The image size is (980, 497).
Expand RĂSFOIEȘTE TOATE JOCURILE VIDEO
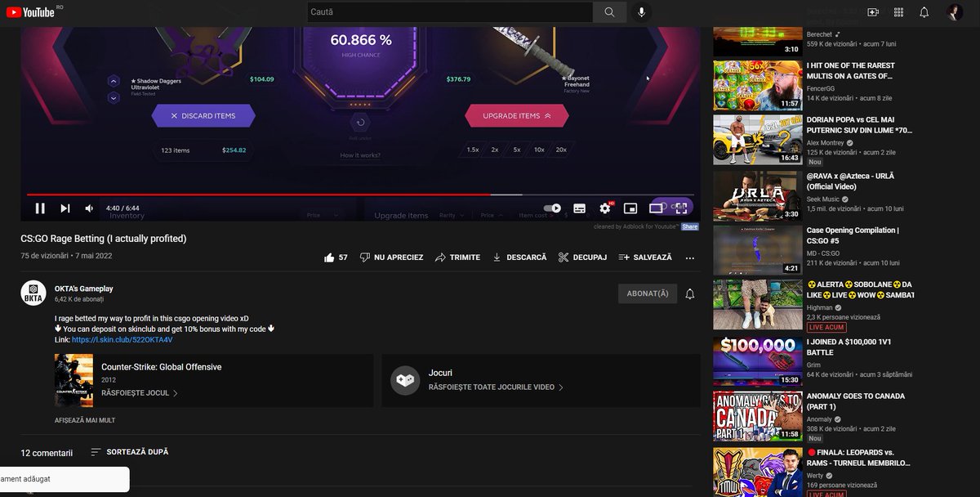point(496,387)
